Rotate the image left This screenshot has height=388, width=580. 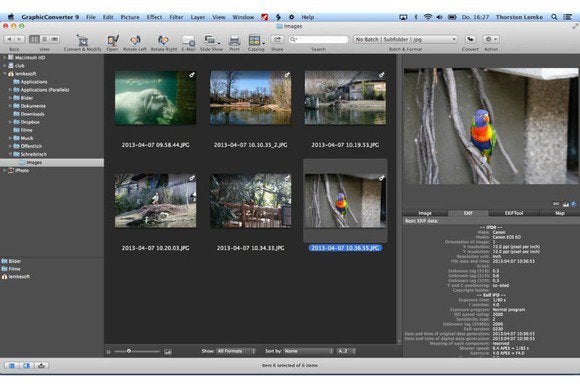click(x=135, y=40)
